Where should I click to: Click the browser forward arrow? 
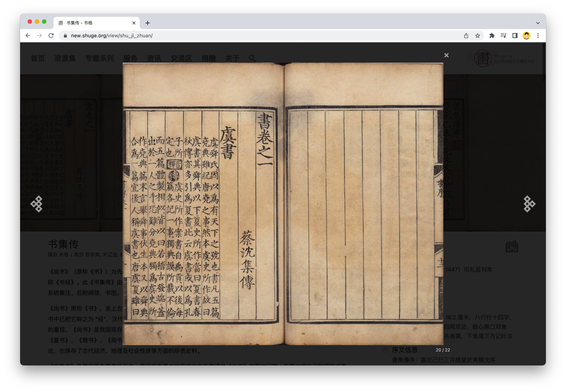point(39,36)
